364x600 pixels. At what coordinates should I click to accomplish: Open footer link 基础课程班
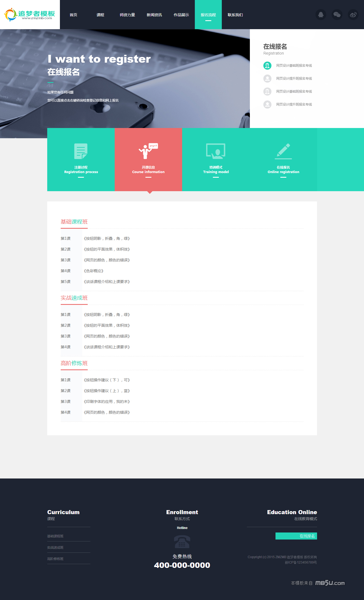[x=55, y=536]
